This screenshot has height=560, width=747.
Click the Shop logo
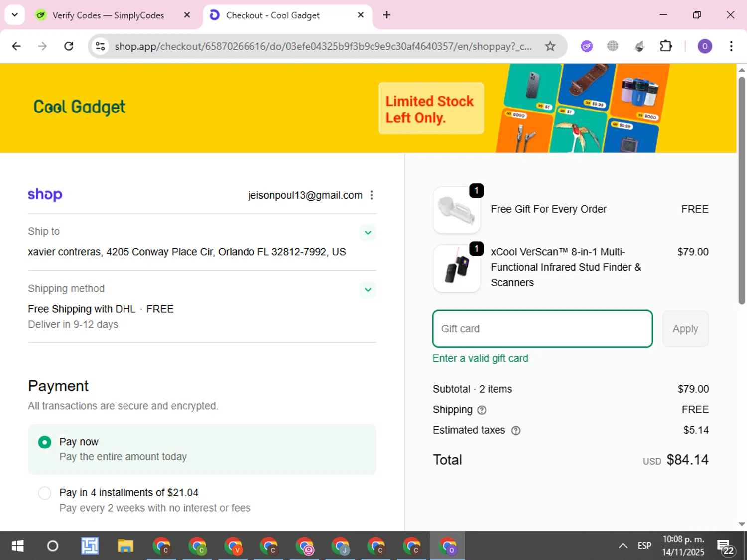(45, 194)
